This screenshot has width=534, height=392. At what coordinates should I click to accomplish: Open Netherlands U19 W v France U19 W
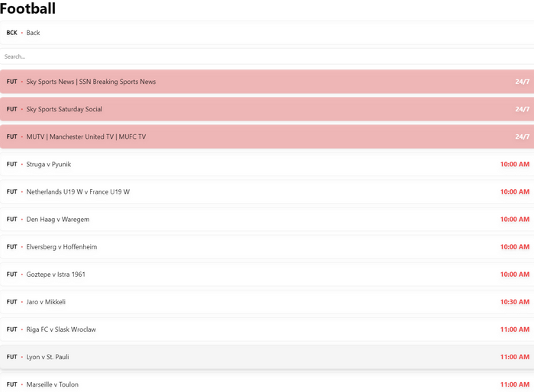(267, 192)
